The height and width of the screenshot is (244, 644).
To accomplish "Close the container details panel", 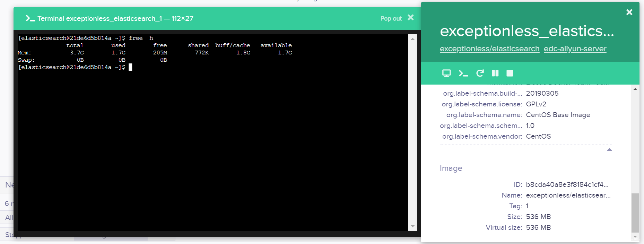I will tap(629, 12).
